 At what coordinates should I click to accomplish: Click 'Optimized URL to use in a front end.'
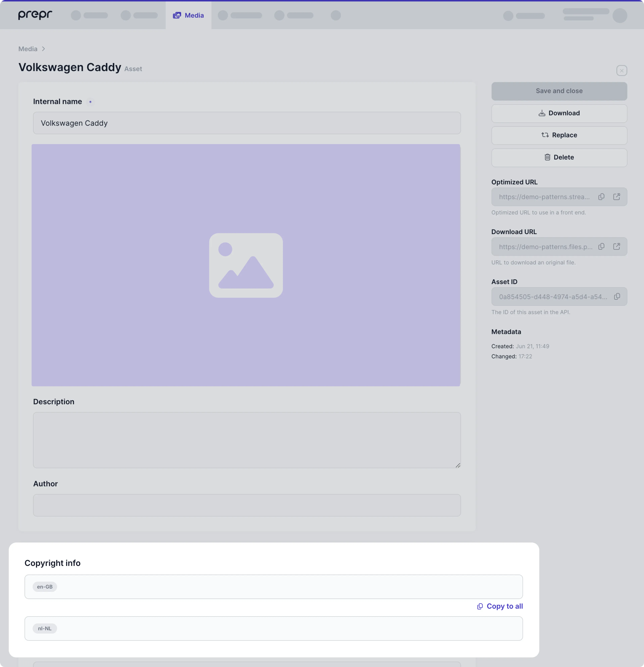click(538, 212)
